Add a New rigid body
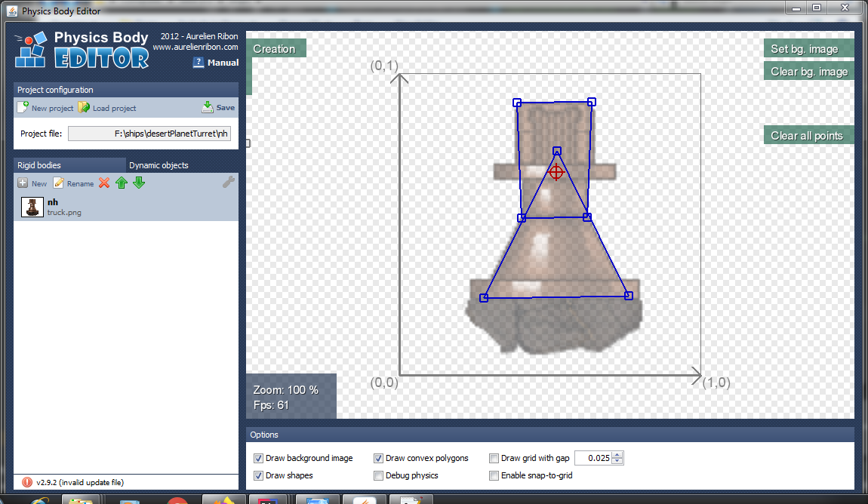This screenshot has height=504, width=868. point(32,183)
